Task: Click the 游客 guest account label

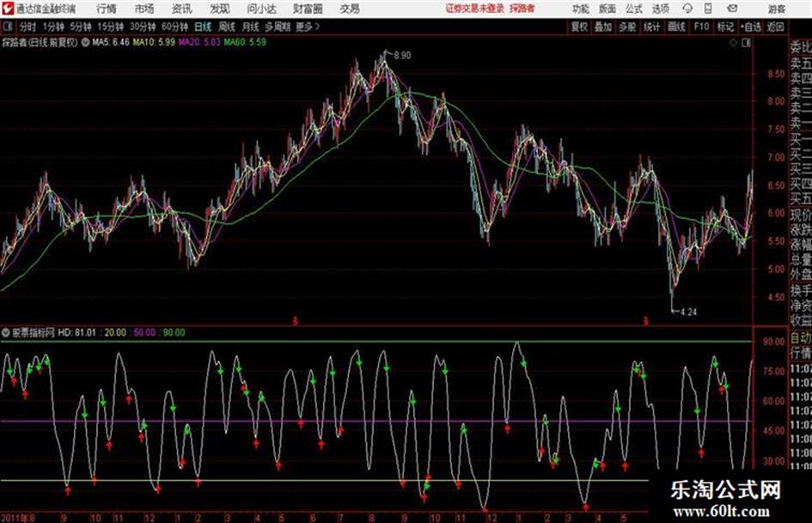Action: tap(776, 9)
